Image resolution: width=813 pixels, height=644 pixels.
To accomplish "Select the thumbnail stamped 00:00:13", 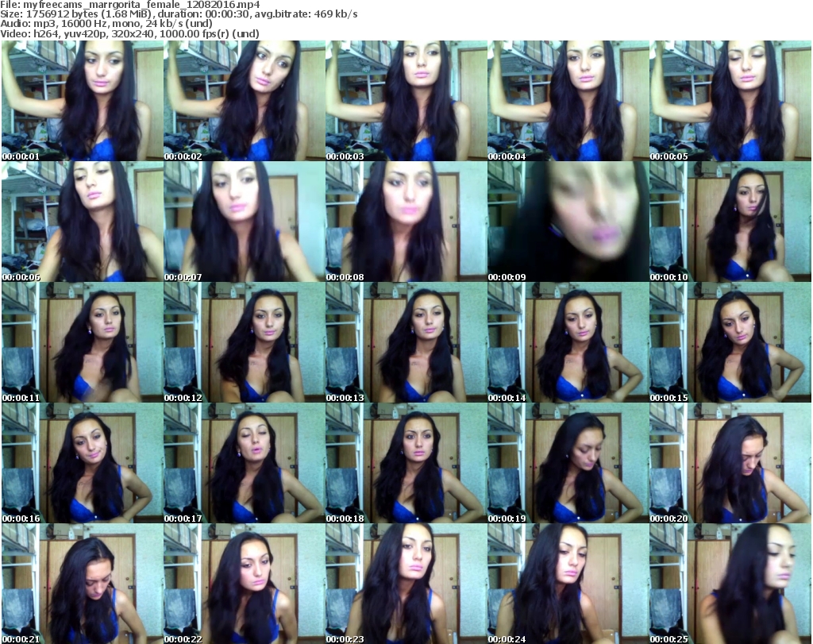I will tap(406, 342).
